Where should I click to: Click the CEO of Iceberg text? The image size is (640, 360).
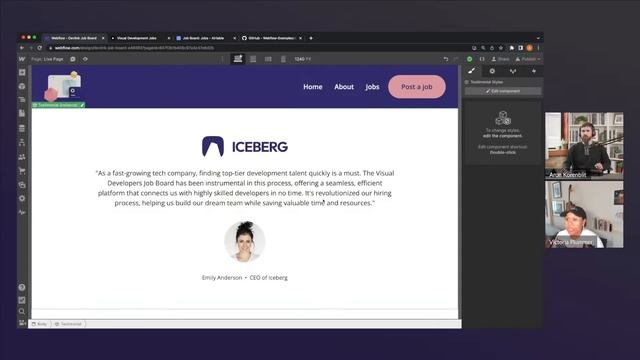[269, 278]
